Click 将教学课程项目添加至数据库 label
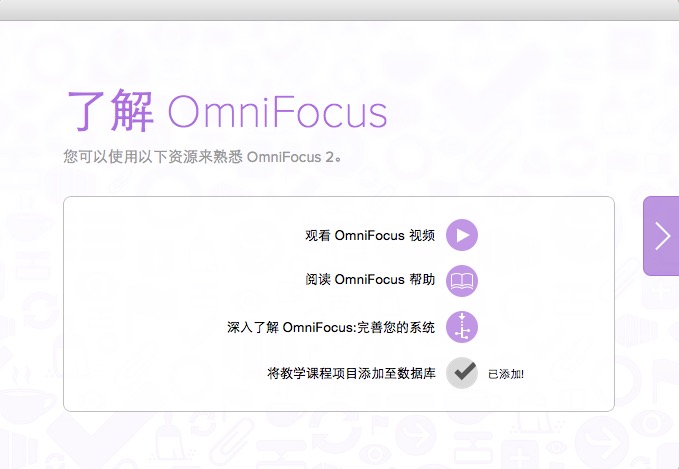 click(351, 373)
